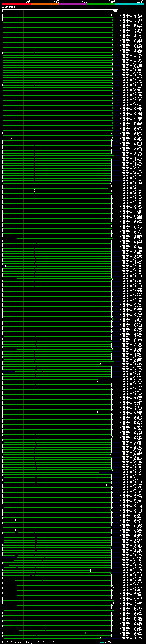Image resolution: width=146 pixels, height=644 pixels.
Task: Click the orange ~40% identity legend segment
Action: click(x=45, y=4)
